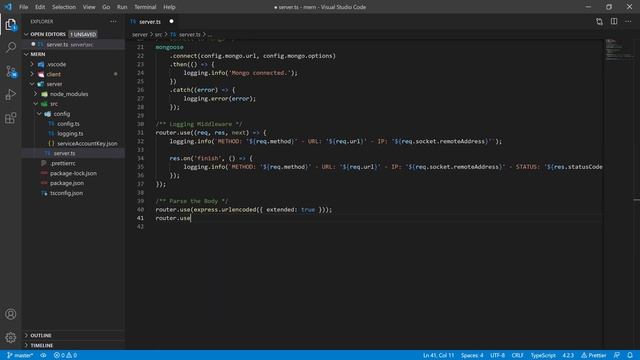The image size is (640, 360).
Task: Click the Explorer more actions ellipsis
Action: (113, 21)
